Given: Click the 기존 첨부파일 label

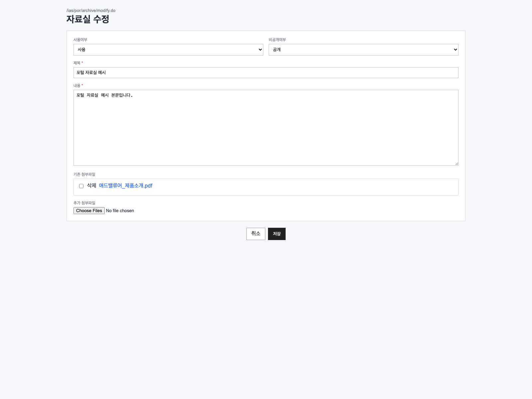Looking at the screenshot, I should click(84, 174).
